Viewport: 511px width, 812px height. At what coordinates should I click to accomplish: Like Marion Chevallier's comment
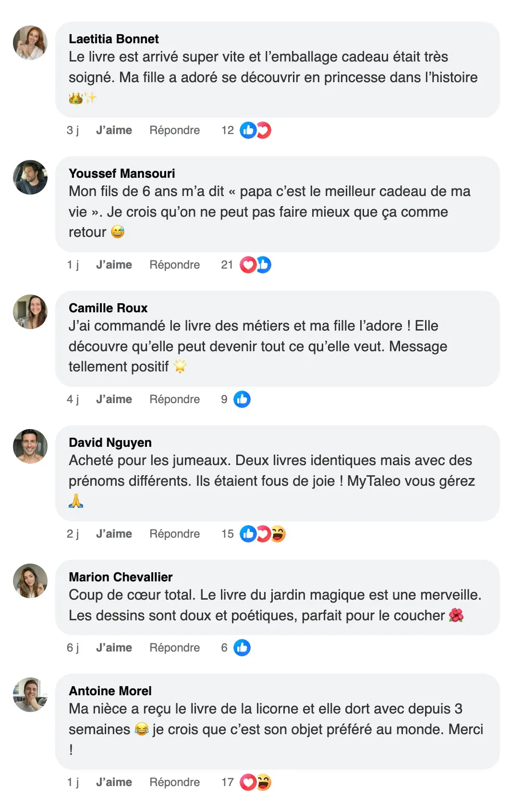point(114,648)
